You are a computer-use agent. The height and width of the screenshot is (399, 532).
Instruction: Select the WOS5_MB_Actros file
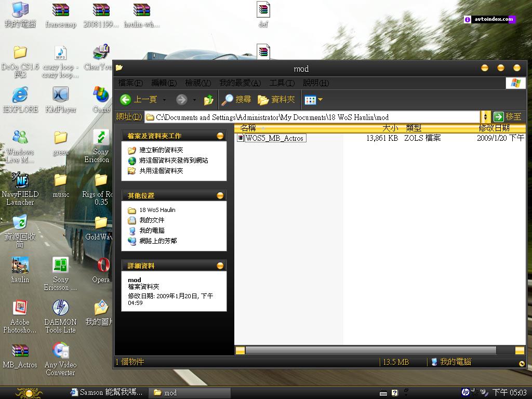[x=274, y=138]
